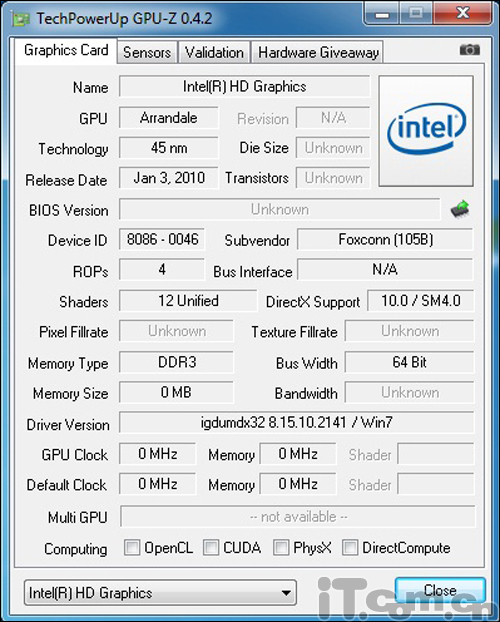Click the Driver Version label
Image resolution: width=500 pixels, height=622 pixels.
[x=68, y=425]
